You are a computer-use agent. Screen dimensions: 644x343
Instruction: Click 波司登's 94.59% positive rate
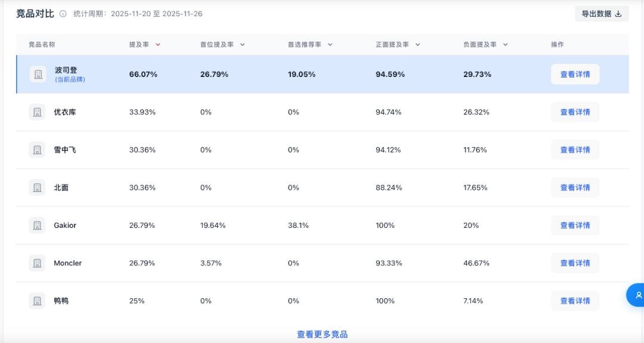coord(390,75)
